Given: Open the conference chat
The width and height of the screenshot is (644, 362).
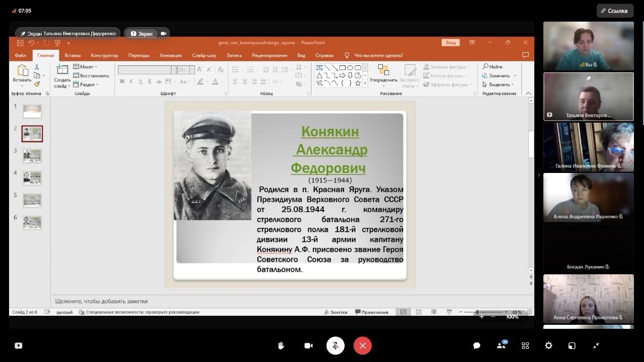Looking at the screenshot, I should (x=476, y=345).
